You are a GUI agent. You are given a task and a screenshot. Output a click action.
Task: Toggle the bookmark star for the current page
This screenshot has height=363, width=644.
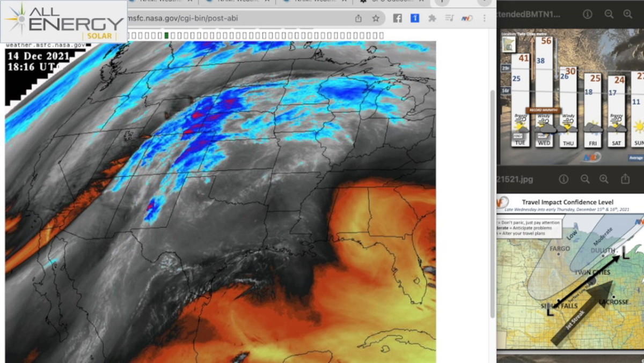click(x=375, y=18)
